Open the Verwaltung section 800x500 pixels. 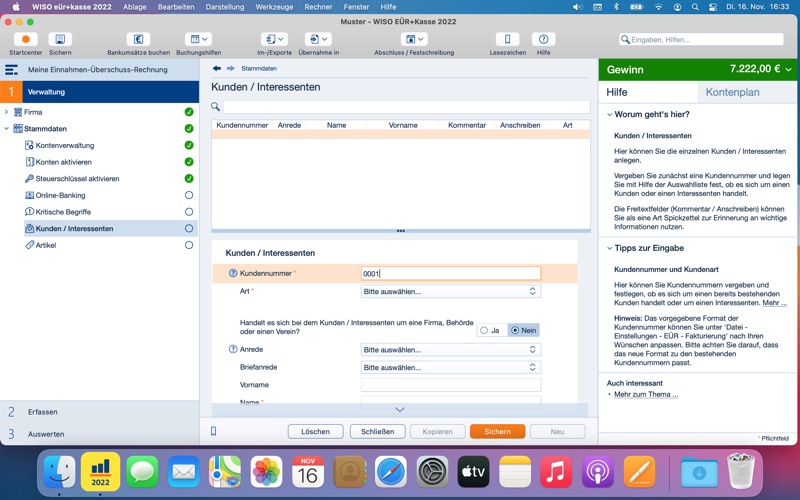click(99, 92)
